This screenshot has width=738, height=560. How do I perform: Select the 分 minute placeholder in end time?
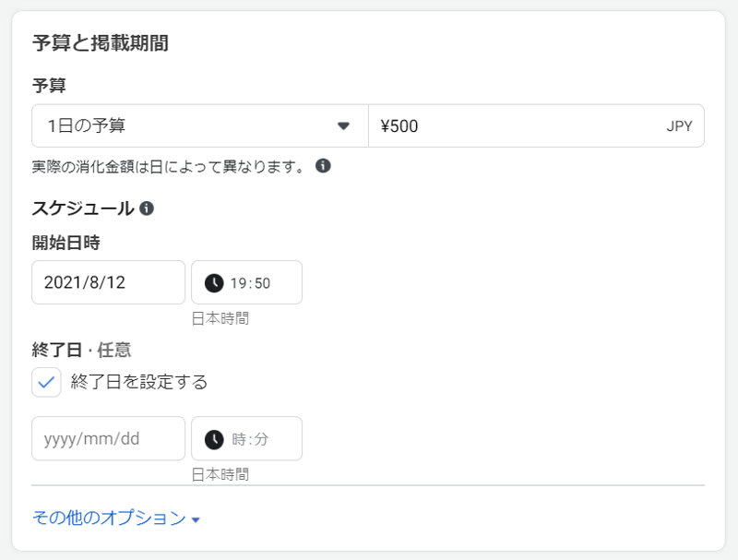point(261,440)
